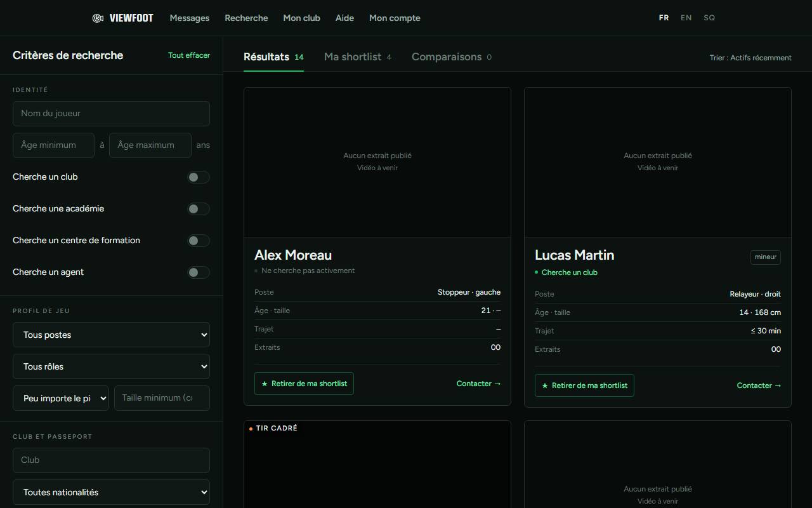The image size is (812, 508).
Task: Go to the Recherche page
Action: click(246, 18)
